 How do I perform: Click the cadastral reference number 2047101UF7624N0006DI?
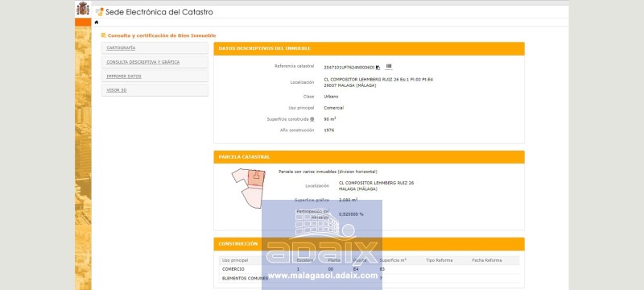349,68
